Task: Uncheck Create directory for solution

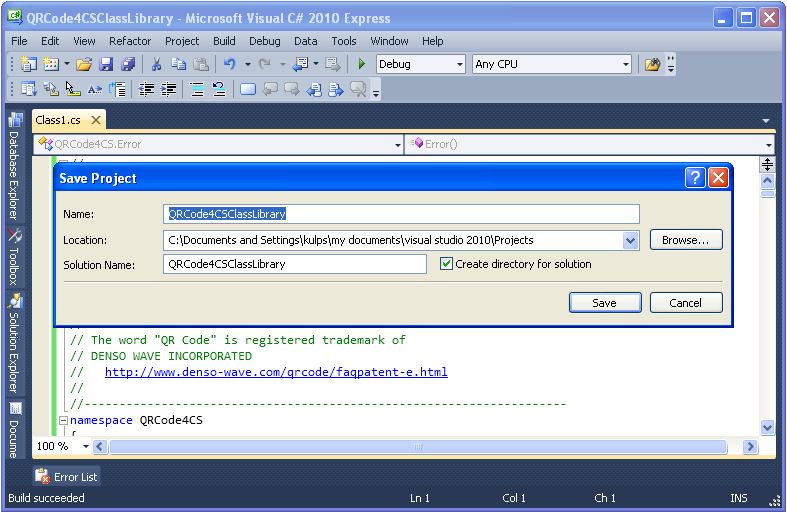Action: tap(446, 264)
